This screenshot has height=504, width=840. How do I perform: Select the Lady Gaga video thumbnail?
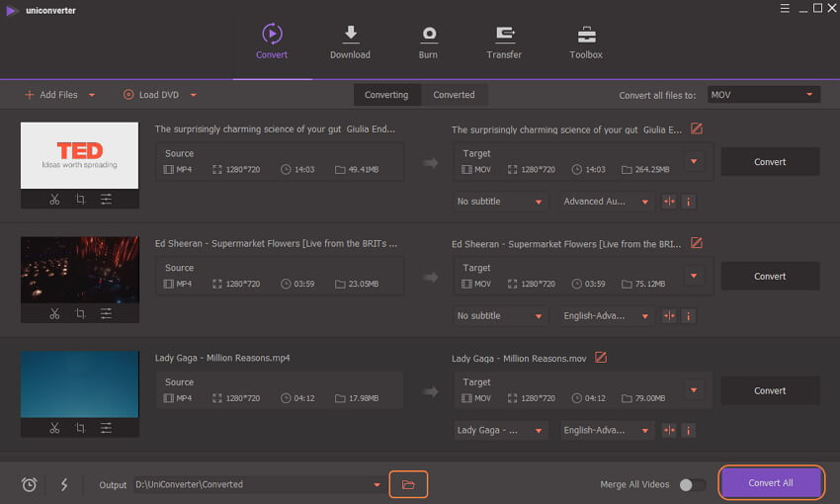click(79, 384)
